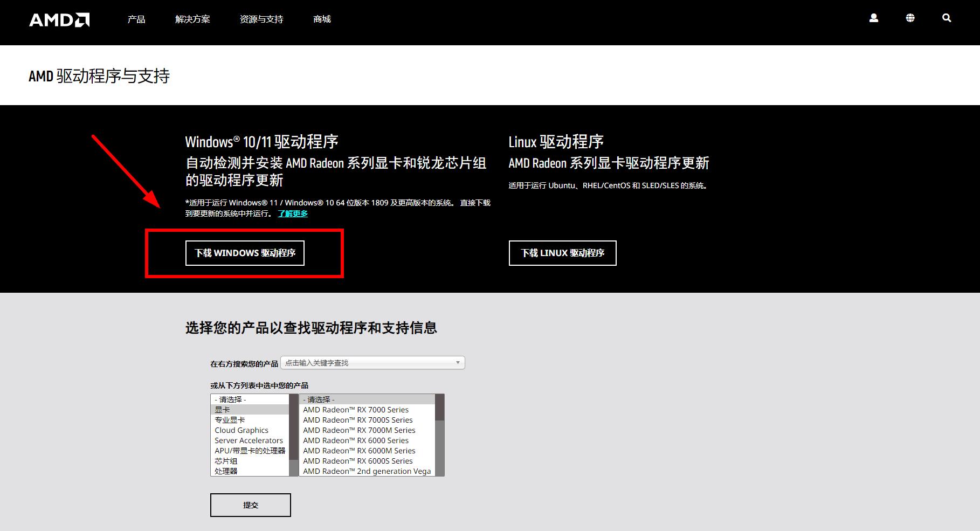Select APU/带显卡的处理器 category
This screenshot has width=980, height=531.
pyautogui.click(x=250, y=451)
